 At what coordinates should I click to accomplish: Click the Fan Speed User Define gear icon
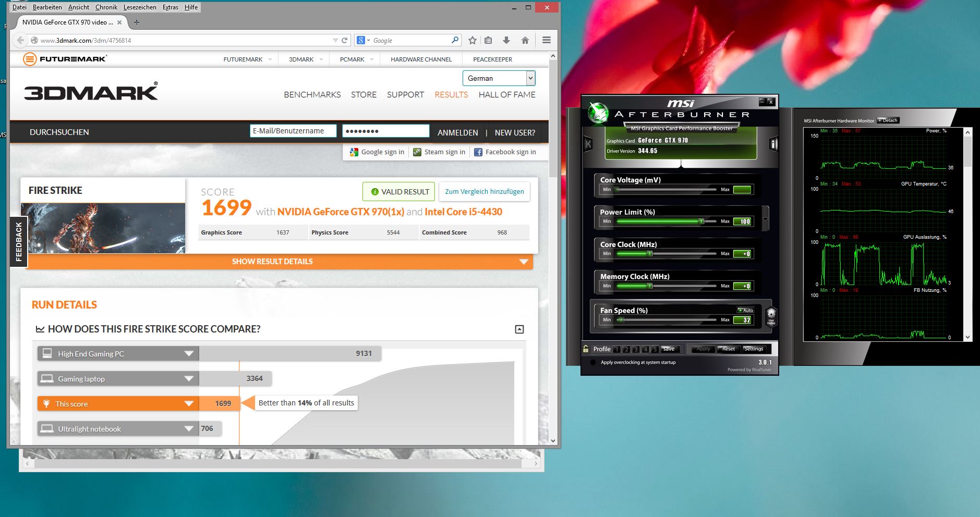[x=771, y=316]
